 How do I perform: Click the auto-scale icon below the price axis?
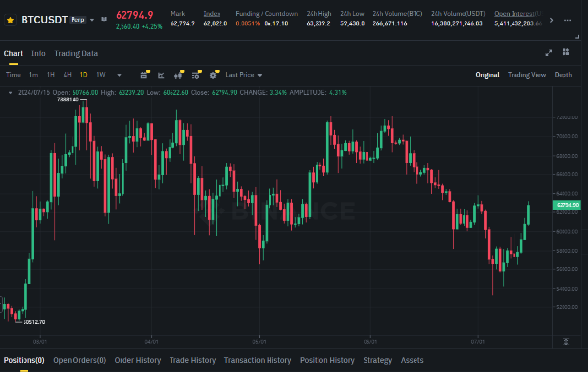[566, 341]
